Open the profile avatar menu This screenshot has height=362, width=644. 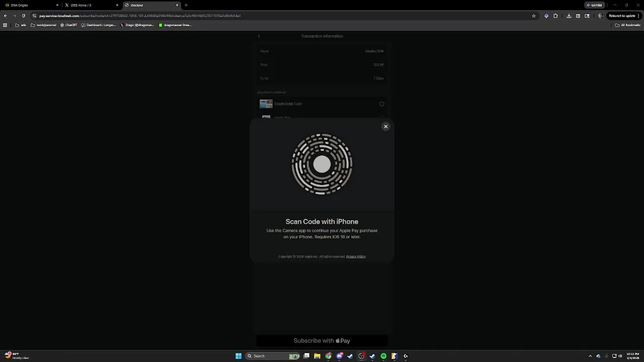click(601, 16)
